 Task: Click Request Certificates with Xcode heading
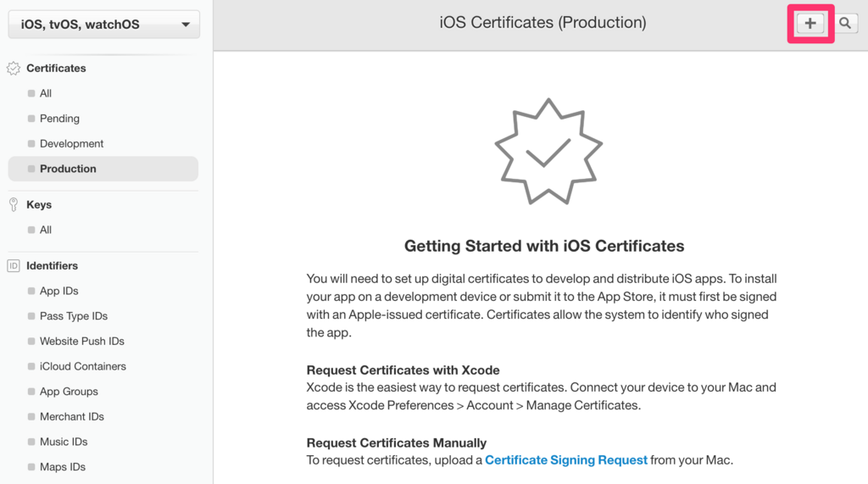point(403,370)
